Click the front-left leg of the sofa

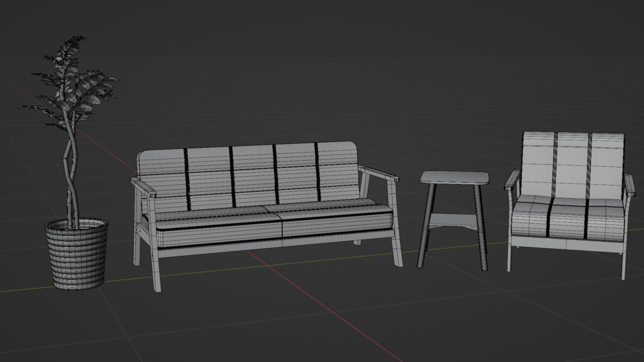pos(154,264)
